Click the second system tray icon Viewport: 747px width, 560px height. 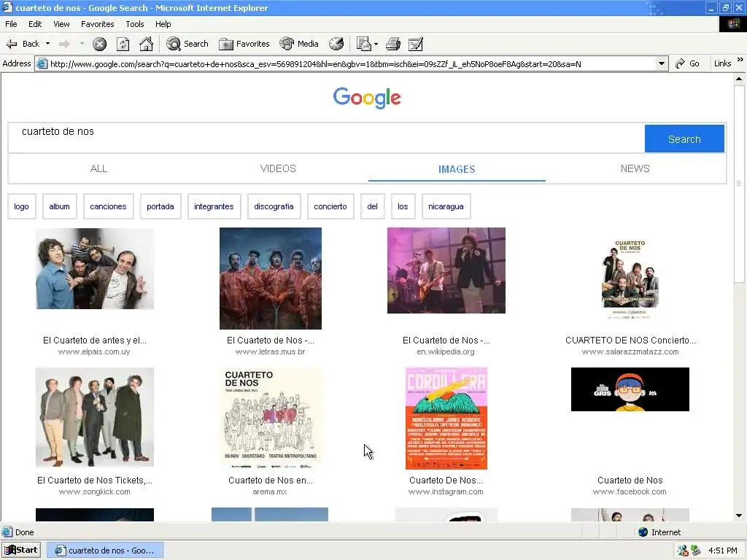[695, 551]
